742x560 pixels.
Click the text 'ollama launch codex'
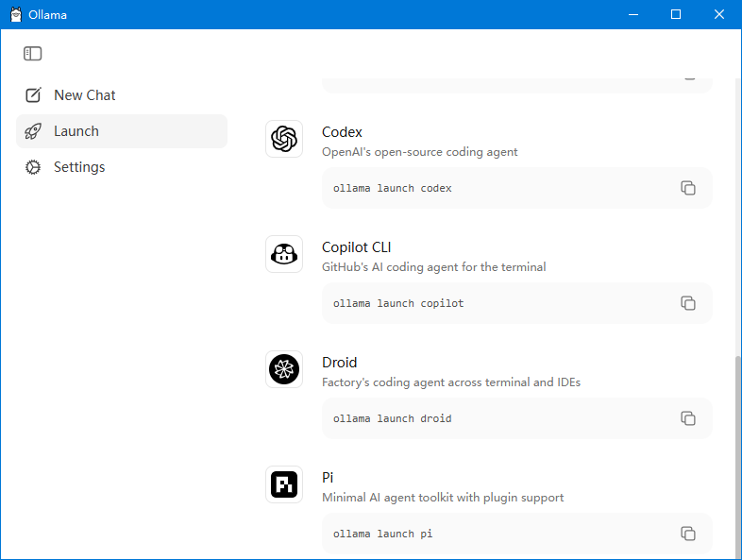[393, 189]
